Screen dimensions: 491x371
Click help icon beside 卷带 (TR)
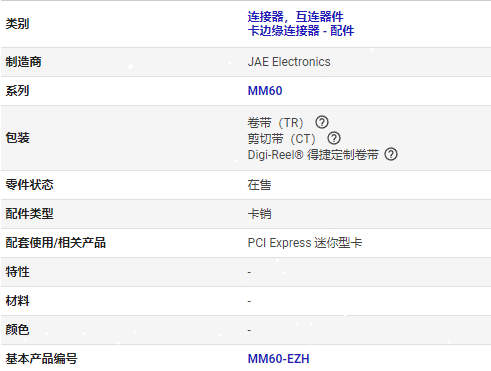(x=322, y=122)
